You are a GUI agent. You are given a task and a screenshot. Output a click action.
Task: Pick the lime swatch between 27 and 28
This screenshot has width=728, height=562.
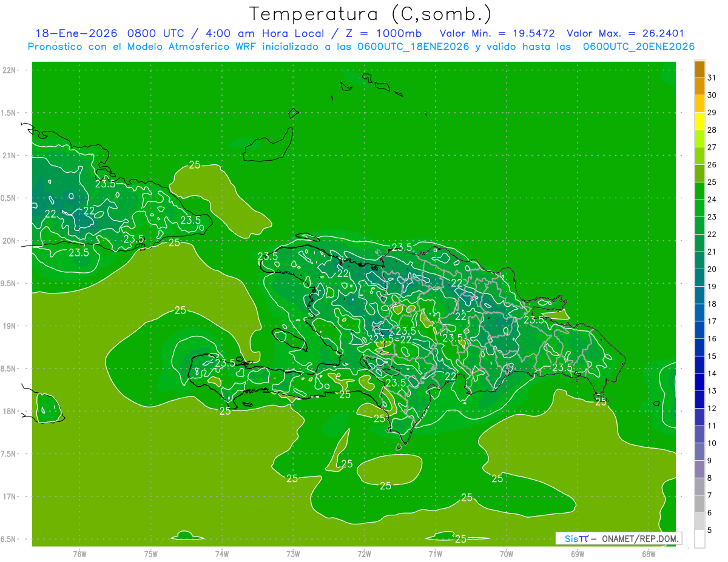click(x=699, y=138)
